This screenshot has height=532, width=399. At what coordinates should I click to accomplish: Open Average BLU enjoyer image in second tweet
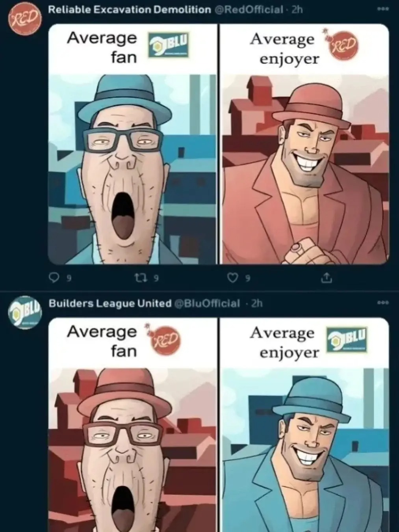(x=304, y=425)
